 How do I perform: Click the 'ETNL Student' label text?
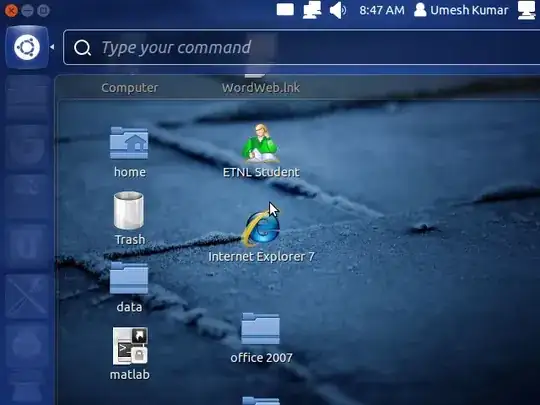[x=261, y=172]
